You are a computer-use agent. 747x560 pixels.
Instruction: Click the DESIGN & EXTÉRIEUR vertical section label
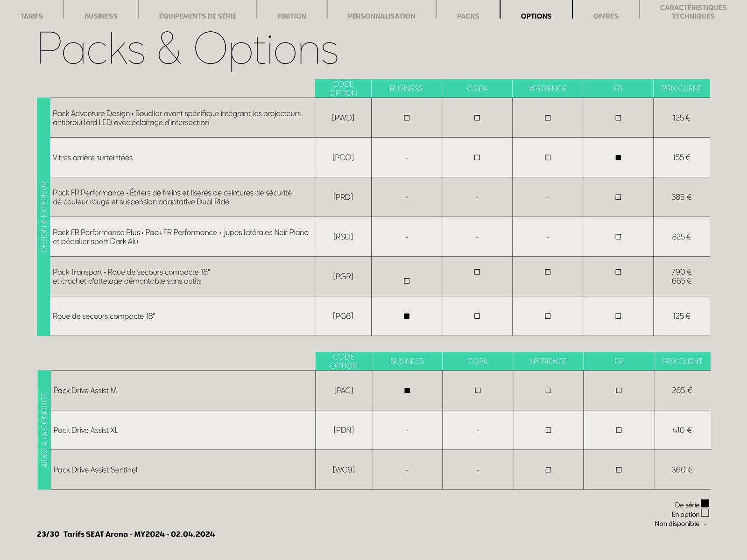44,217
